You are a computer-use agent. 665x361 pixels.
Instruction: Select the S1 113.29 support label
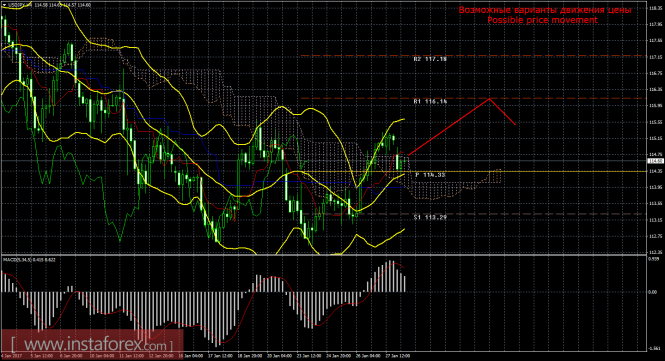tap(430, 217)
